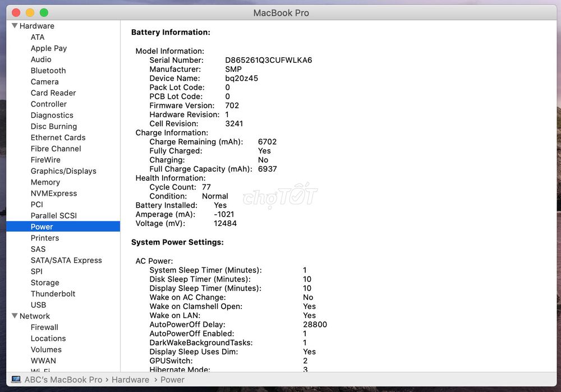The image size is (561, 392).
Task: Click the Network category label
Action: [35, 316]
